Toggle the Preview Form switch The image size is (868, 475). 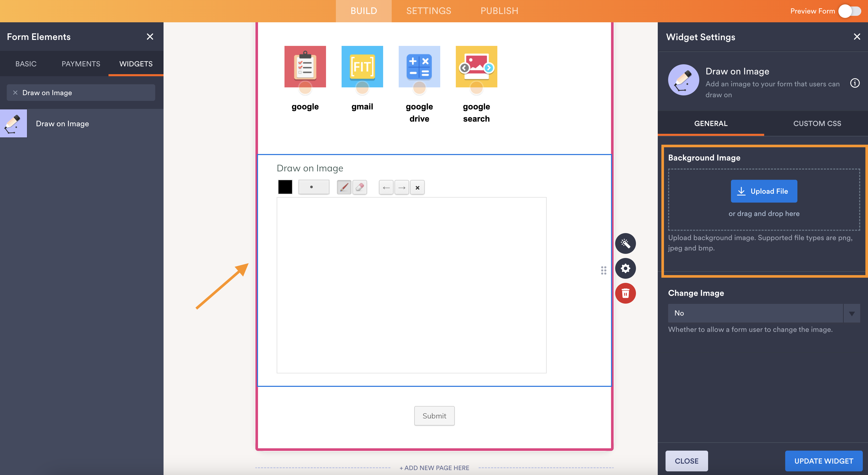pyautogui.click(x=850, y=11)
